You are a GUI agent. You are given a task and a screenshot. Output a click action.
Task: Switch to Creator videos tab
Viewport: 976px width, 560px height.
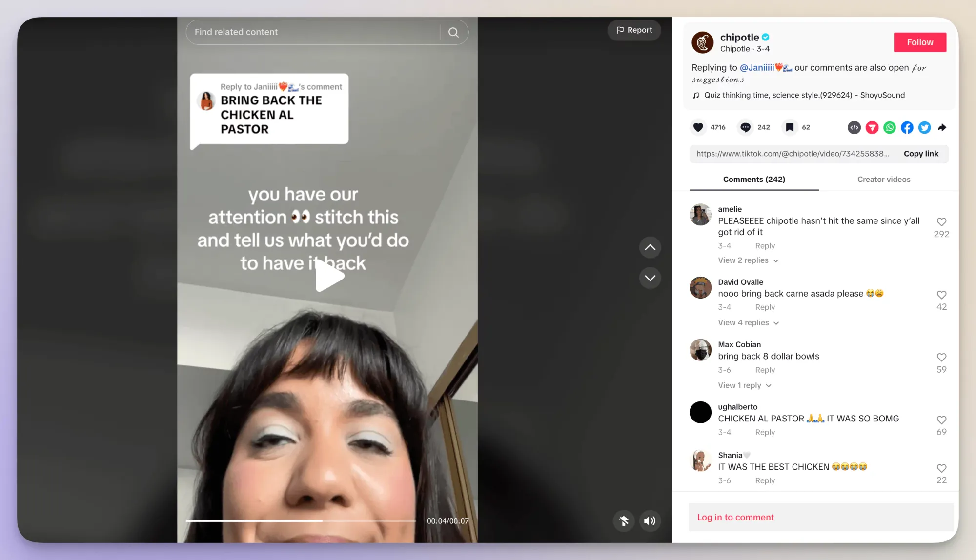[884, 179]
